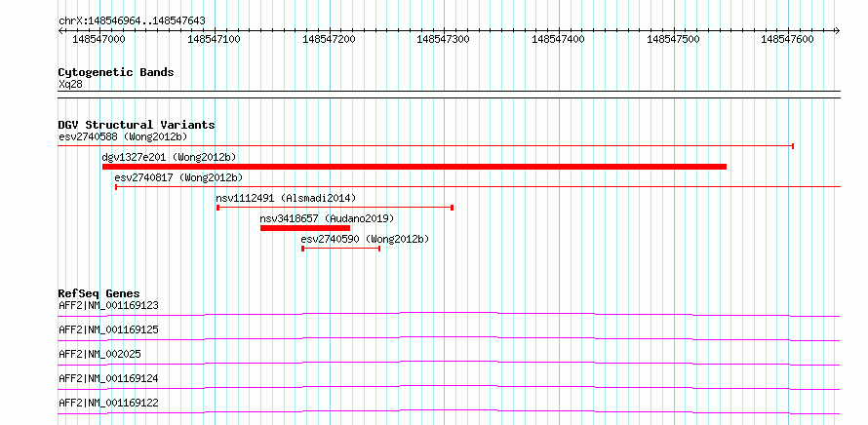
Task: Click the right arrowhead of the coordinate ruler
Action: [x=838, y=30]
